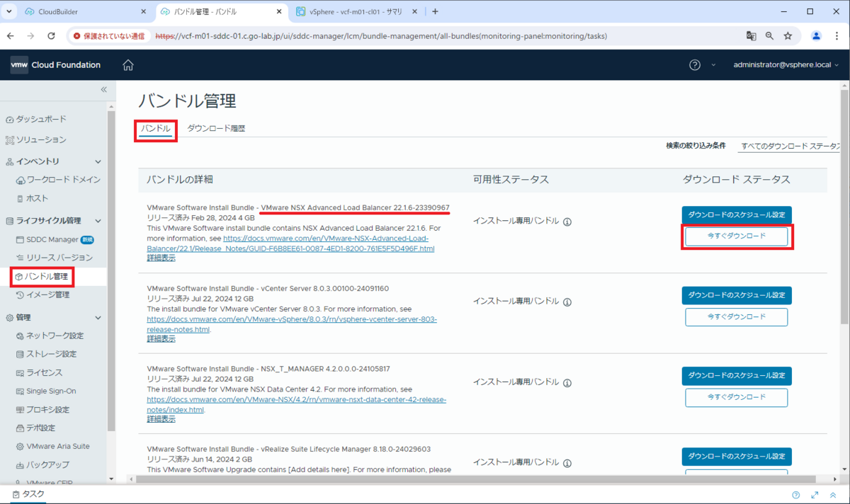Switch to the CloudBuilder browser tab
The height and width of the screenshot is (504, 850).
pos(84,11)
